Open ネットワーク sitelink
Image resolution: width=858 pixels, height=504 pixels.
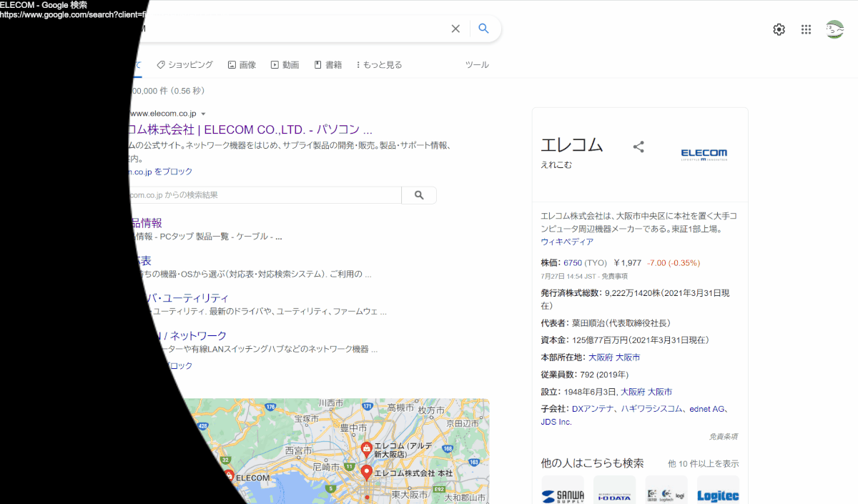(x=192, y=335)
